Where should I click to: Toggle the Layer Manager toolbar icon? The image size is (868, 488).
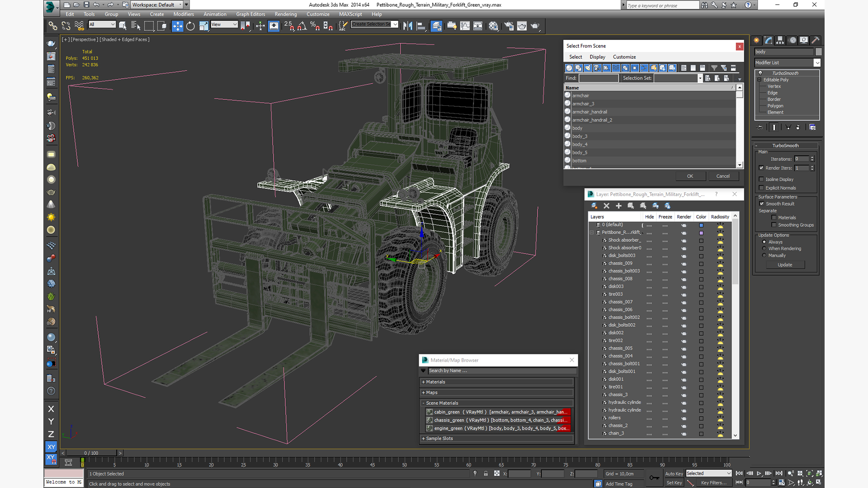pyautogui.click(x=436, y=26)
